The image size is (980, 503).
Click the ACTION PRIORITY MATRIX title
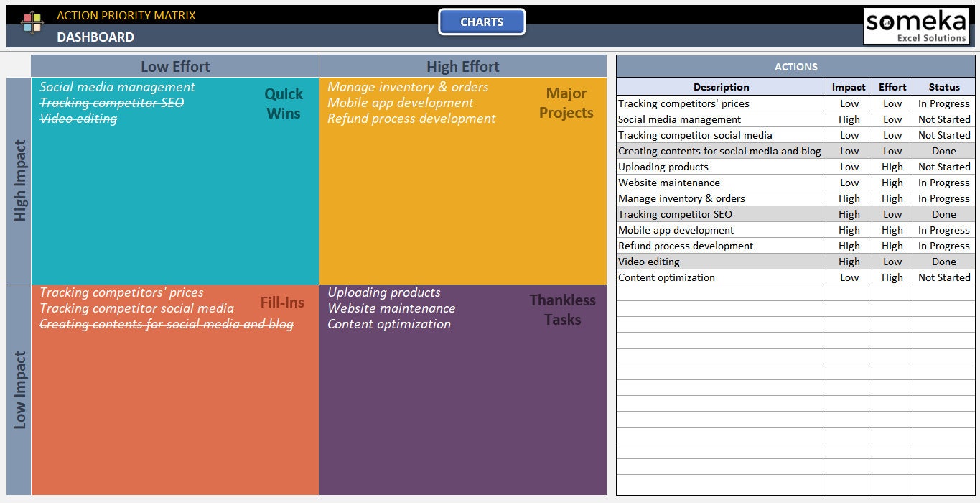tap(126, 15)
